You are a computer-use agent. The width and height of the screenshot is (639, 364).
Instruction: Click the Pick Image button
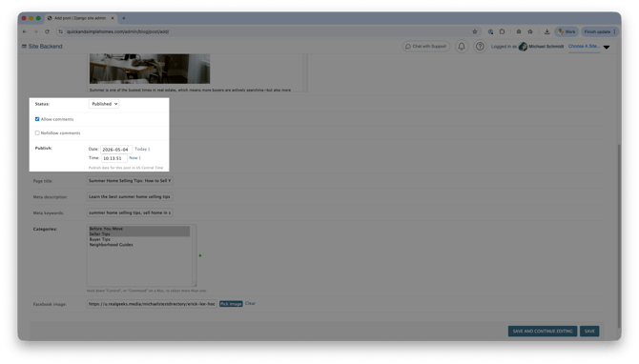point(231,304)
